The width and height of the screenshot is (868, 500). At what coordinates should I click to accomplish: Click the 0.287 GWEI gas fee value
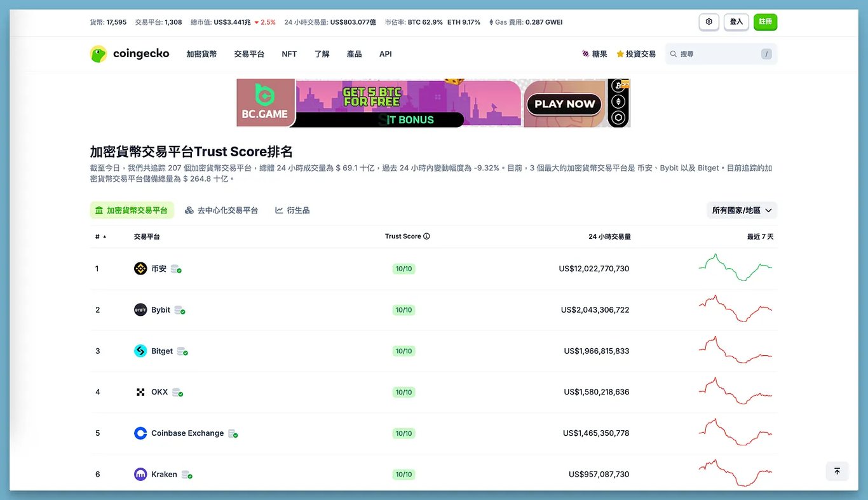click(x=544, y=22)
